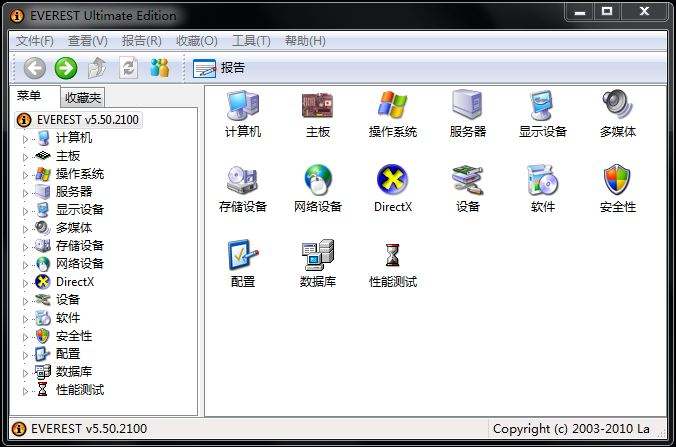Open the 帮助(H) menu
This screenshot has width=676, height=447.
(305, 41)
